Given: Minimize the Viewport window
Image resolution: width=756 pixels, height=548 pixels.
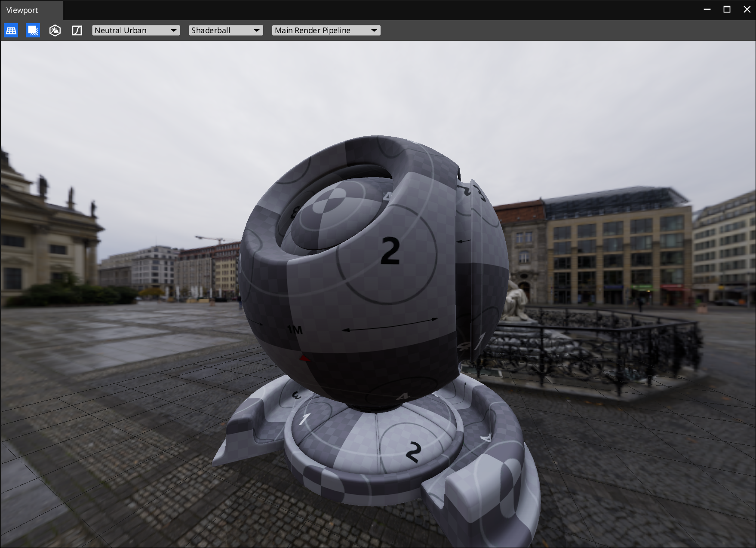Looking at the screenshot, I should pyautogui.click(x=707, y=9).
